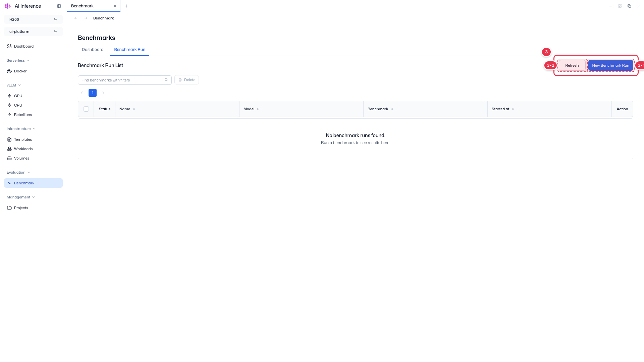Image resolution: width=644 pixels, height=362 pixels.
Task: Focus the Find benchmarks filter field
Action: [125, 80]
